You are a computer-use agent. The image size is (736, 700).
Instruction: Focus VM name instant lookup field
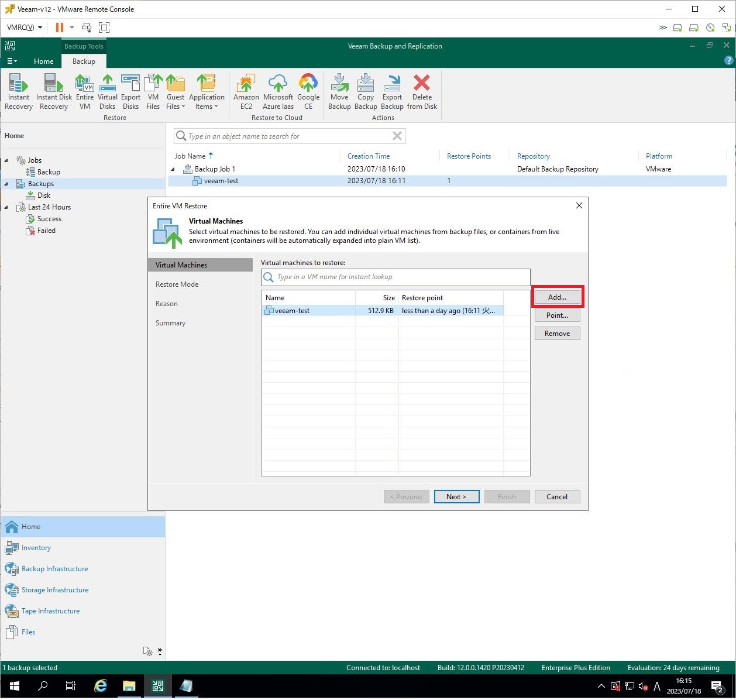click(x=395, y=277)
